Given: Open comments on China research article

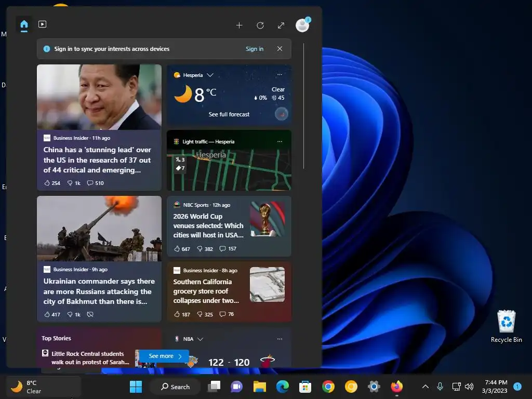Looking at the screenshot, I should click(x=96, y=183).
